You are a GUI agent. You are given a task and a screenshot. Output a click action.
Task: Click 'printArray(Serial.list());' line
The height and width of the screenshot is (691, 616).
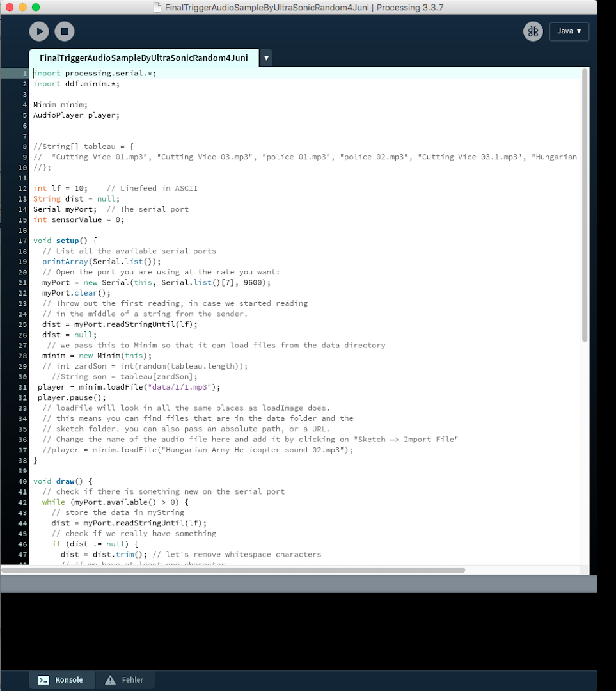[x=101, y=261]
